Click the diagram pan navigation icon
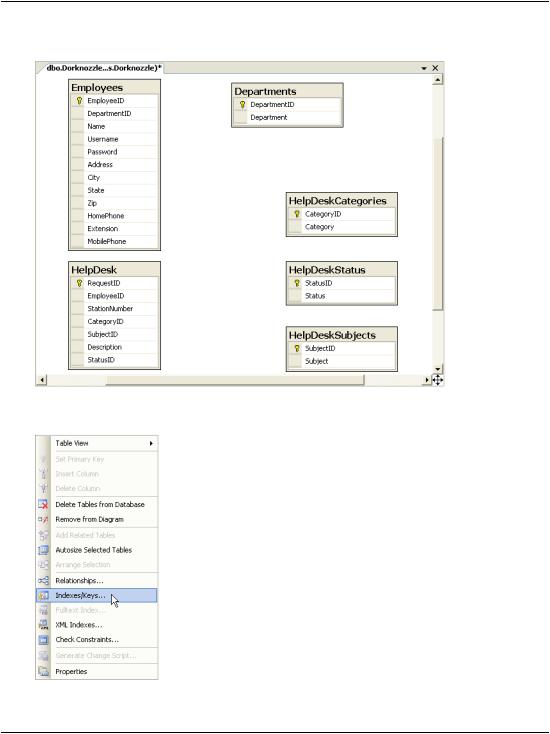 click(437, 380)
